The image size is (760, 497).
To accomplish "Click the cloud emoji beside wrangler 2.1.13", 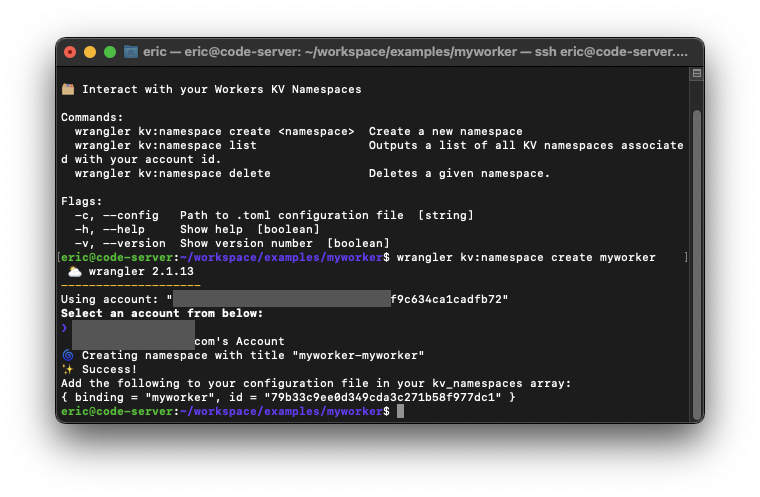I will click(75, 271).
